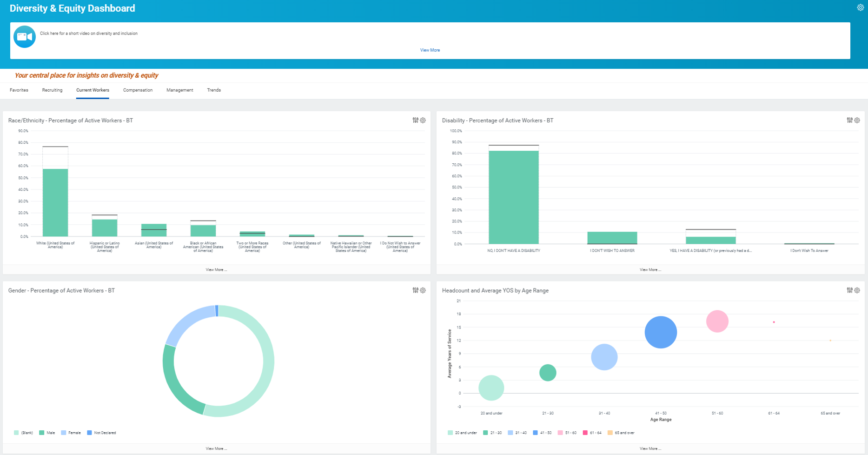Open settings gear on Disability chart
Viewport: 868px width, 455px height.
pos(857,120)
